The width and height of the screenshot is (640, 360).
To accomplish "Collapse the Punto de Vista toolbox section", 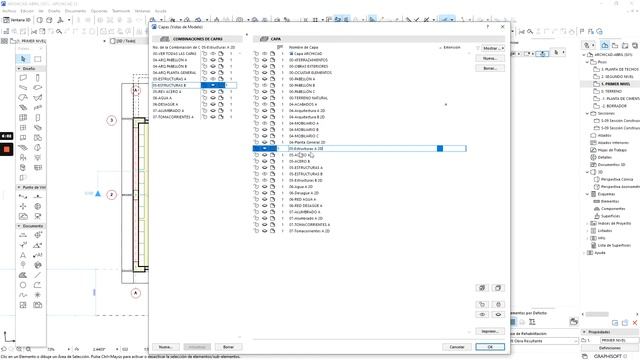I will 19,187.
